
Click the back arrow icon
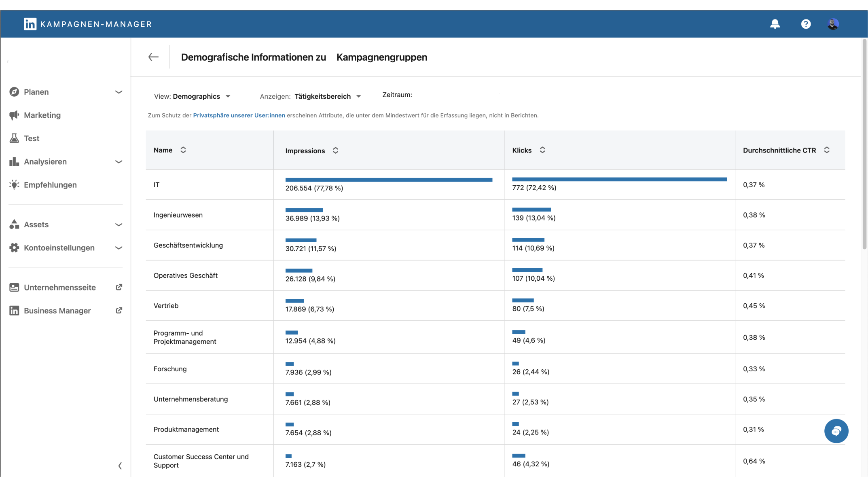point(153,57)
